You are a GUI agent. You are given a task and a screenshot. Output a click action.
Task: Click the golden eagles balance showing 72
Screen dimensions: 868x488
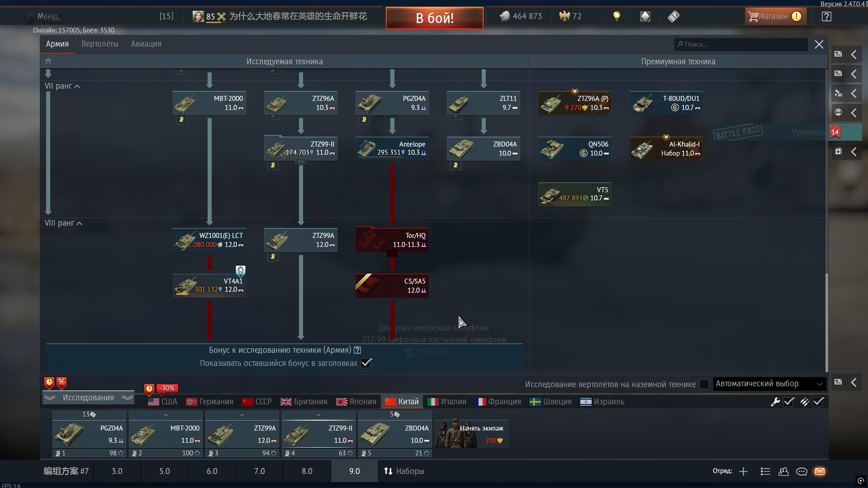tap(570, 16)
